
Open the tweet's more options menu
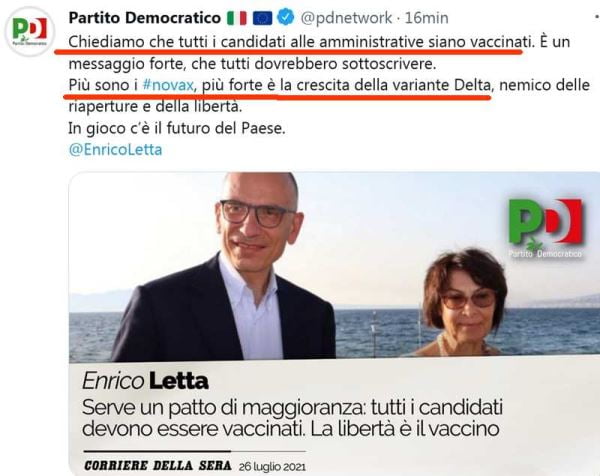(x=597, y=17)
